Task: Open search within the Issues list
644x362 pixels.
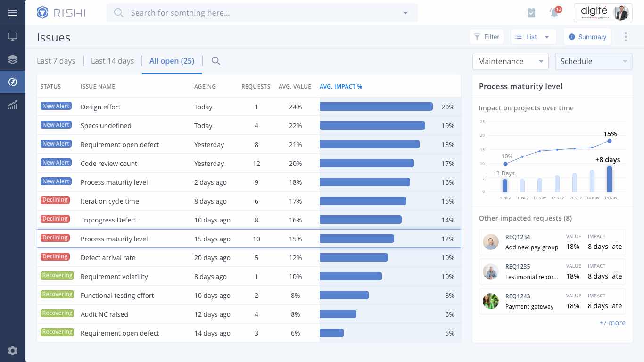Action: [215, 61]
